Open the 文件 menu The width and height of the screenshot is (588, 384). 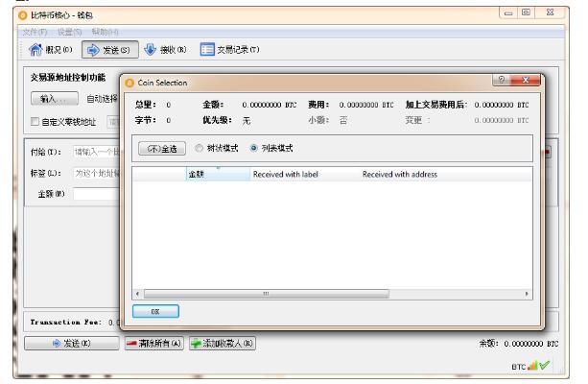35,32
